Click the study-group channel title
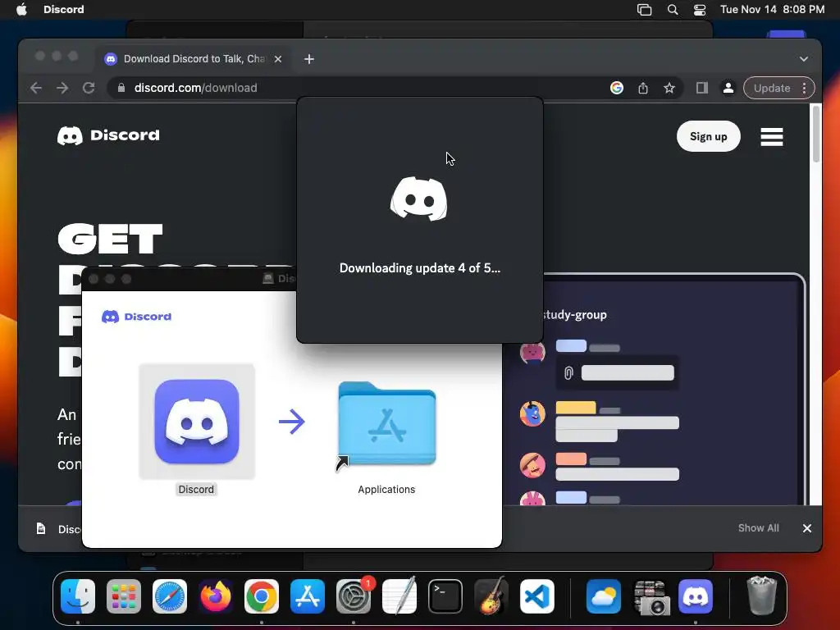Image resolution: width=840 pixels, height=630 pixels. point(574,314)
